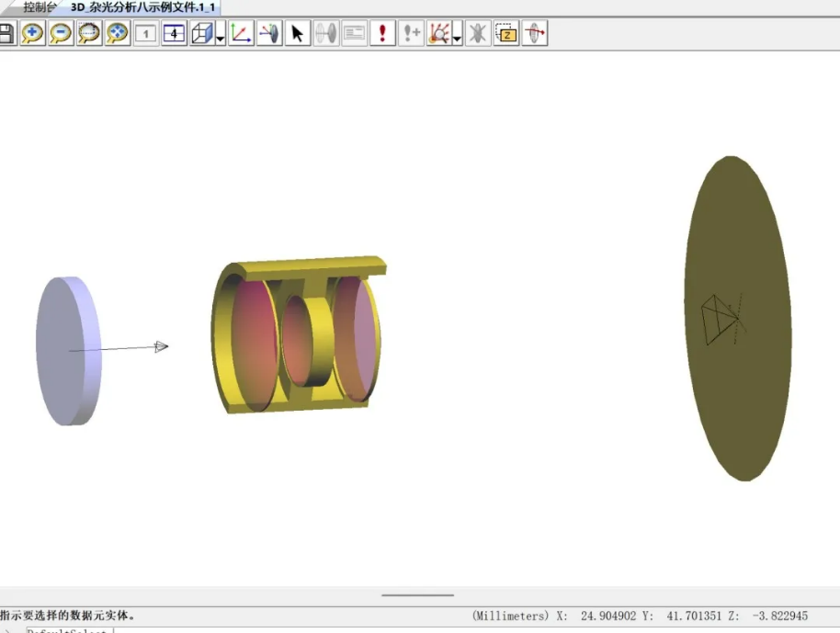Select the zoom-to-area magnifier tool
Image resolution: width=840 pixels, height=633 pixels.
pos(89,35)
